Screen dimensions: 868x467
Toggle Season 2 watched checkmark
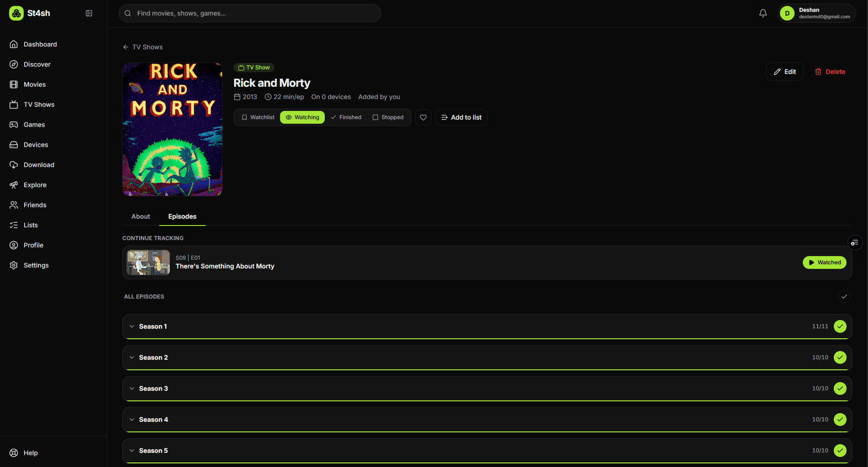point(840,357)
